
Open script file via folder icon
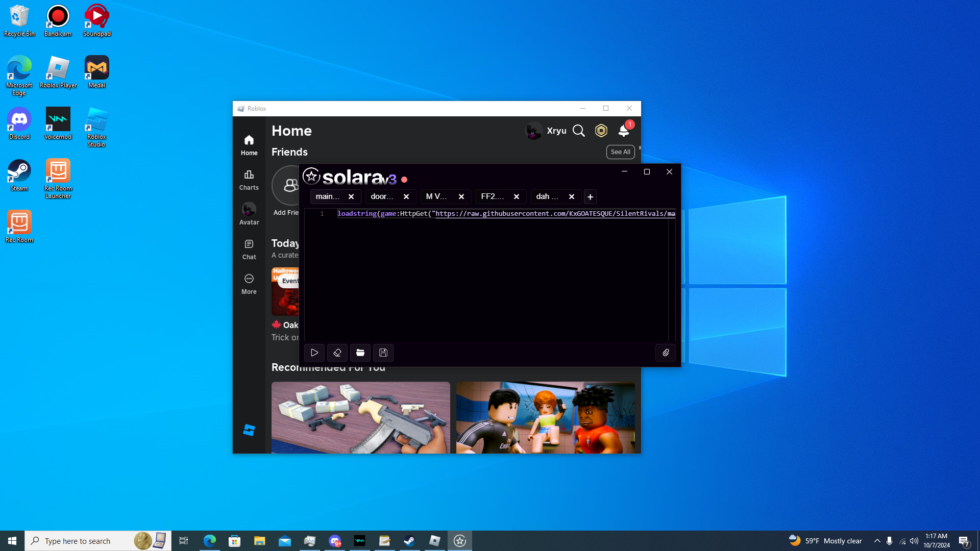(x=360, y=353)
